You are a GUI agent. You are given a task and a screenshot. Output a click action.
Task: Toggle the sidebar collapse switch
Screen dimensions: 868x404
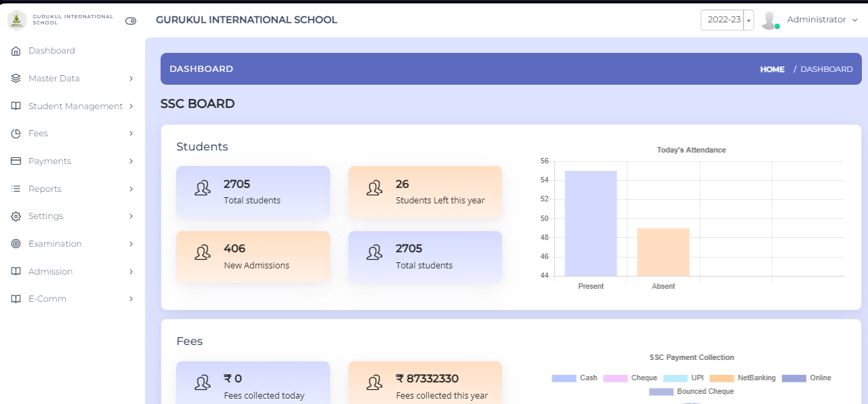tap(131, 21)
